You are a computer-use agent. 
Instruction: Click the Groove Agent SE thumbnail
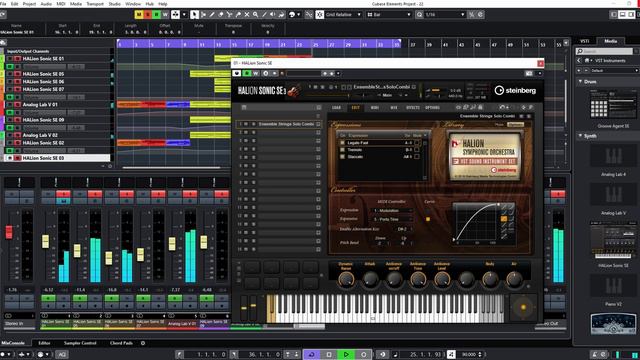pyautogui.click(x=613, y=105)
